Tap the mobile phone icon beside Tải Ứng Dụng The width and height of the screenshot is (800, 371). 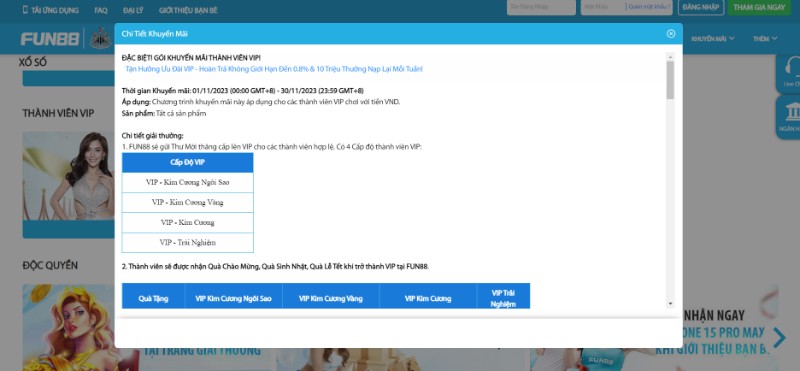point(25,10)
